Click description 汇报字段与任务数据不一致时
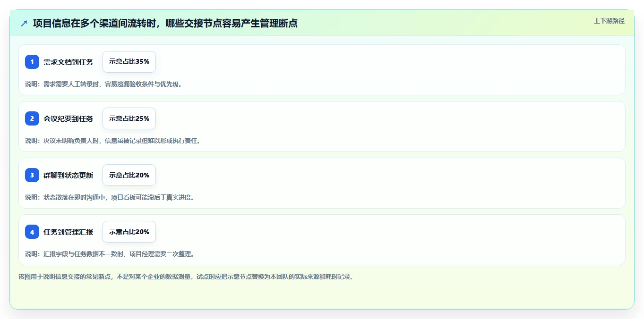Viewport: 644px width, 319px height. click(x=110, y=254)
